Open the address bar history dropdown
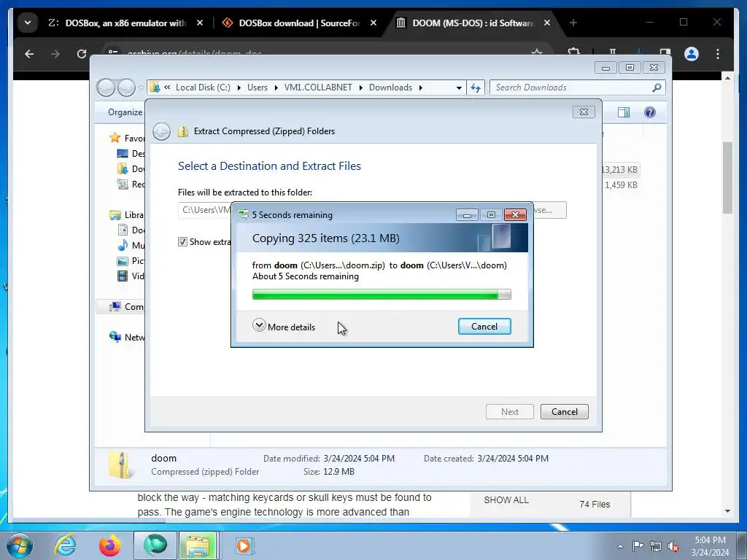 459,87
